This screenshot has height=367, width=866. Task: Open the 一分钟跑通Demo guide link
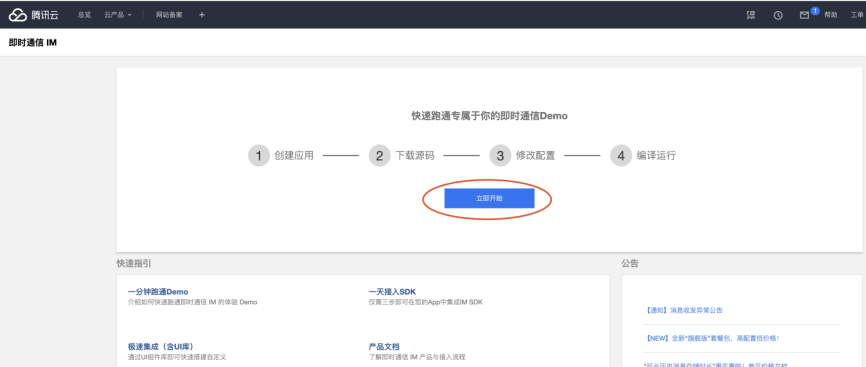pos(158,291)
